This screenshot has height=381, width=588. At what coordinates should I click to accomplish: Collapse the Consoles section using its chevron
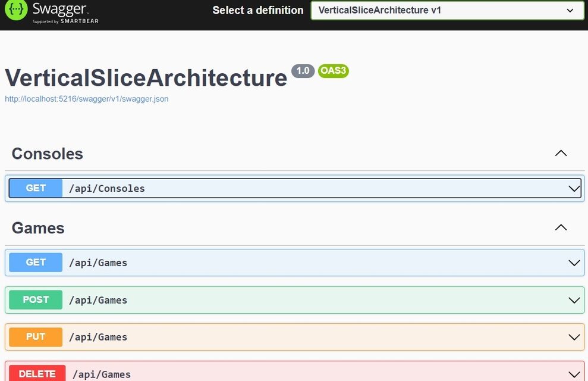point(560,154)
